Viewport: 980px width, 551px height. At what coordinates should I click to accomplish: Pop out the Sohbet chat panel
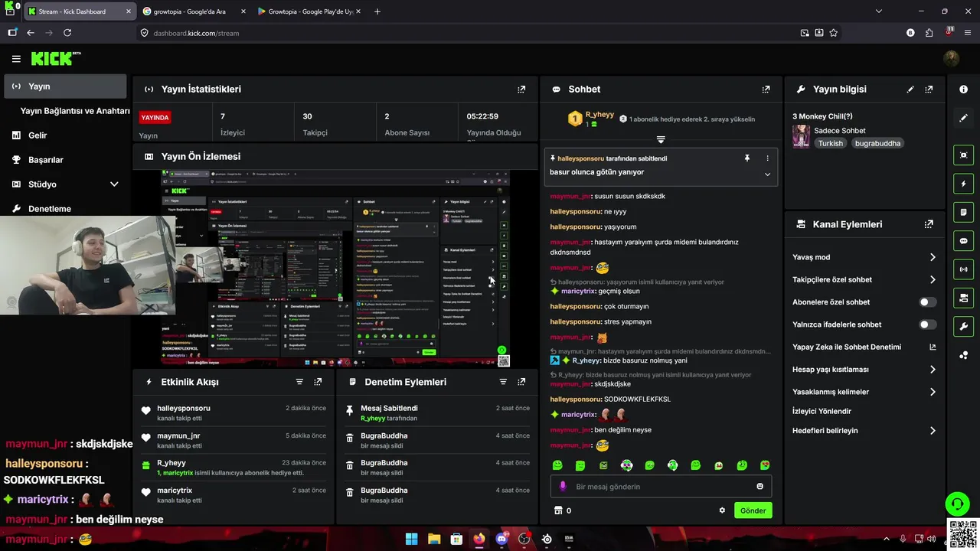tap(766, 90)
